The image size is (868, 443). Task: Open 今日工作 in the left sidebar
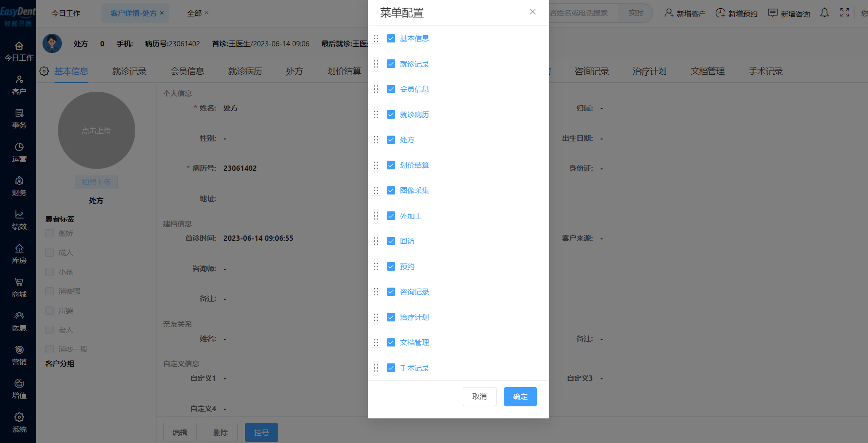point(19,52)
